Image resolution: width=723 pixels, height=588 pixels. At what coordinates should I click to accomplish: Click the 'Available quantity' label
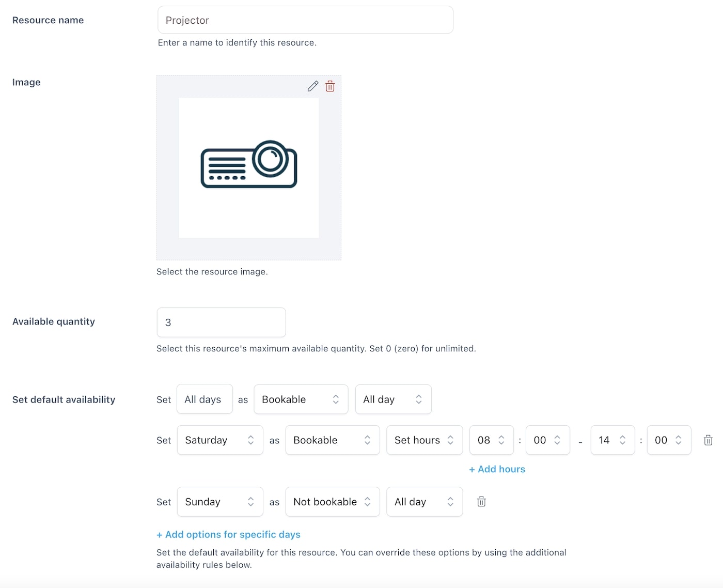[x=54, y=321]
